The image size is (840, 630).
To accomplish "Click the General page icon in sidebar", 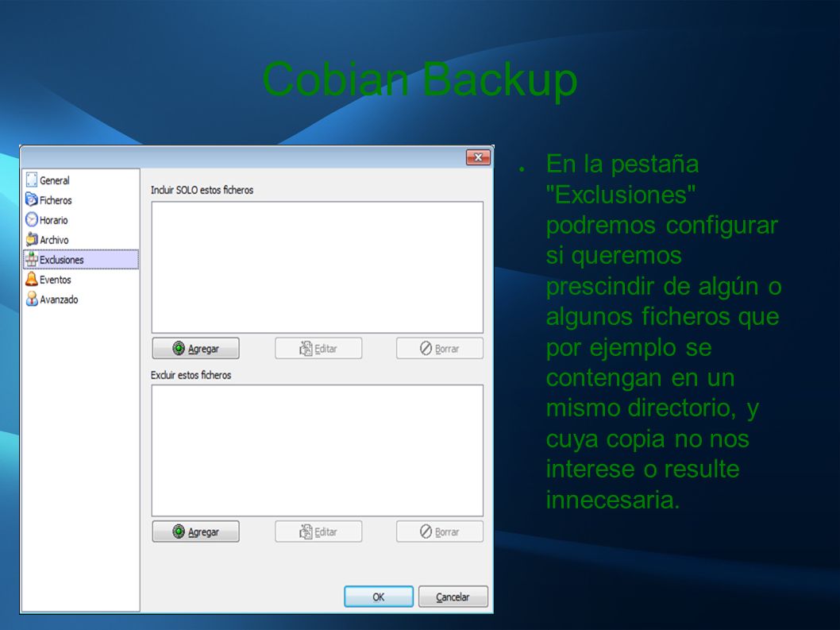I will [32, 180].
